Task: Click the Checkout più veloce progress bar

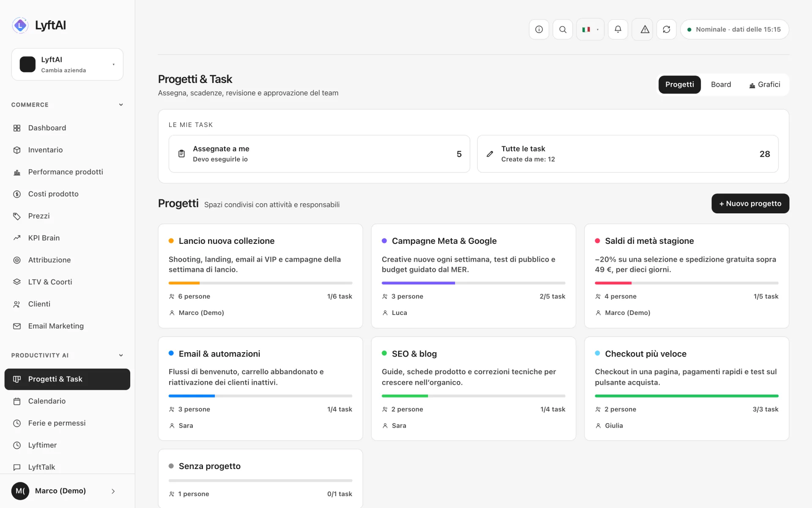Action: click(686, 396)
